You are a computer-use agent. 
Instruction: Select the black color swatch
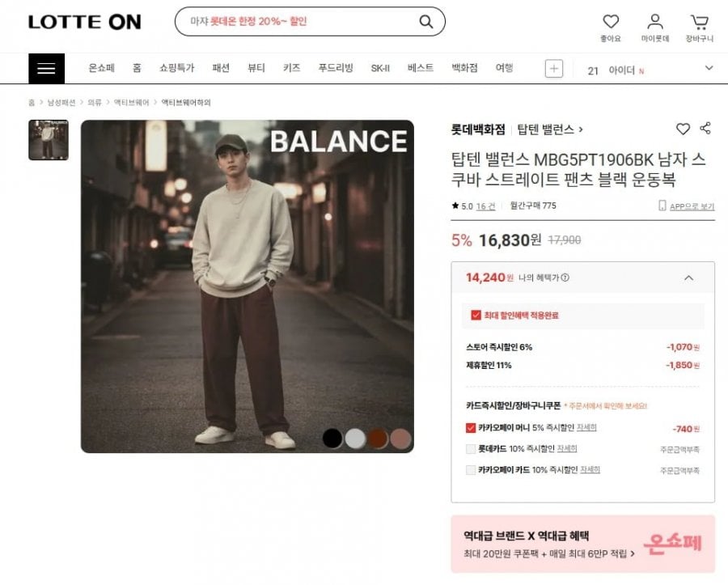pyautogui.click(x=332, y=439)
